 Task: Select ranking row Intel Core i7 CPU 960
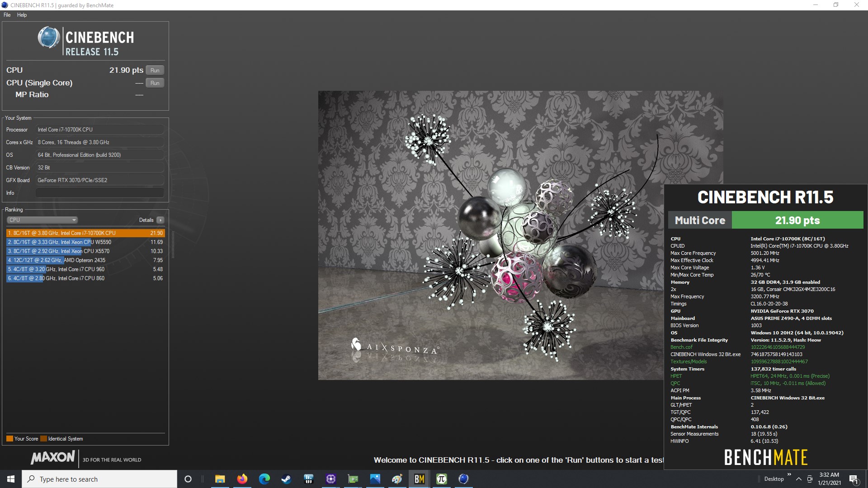(85, 269)
